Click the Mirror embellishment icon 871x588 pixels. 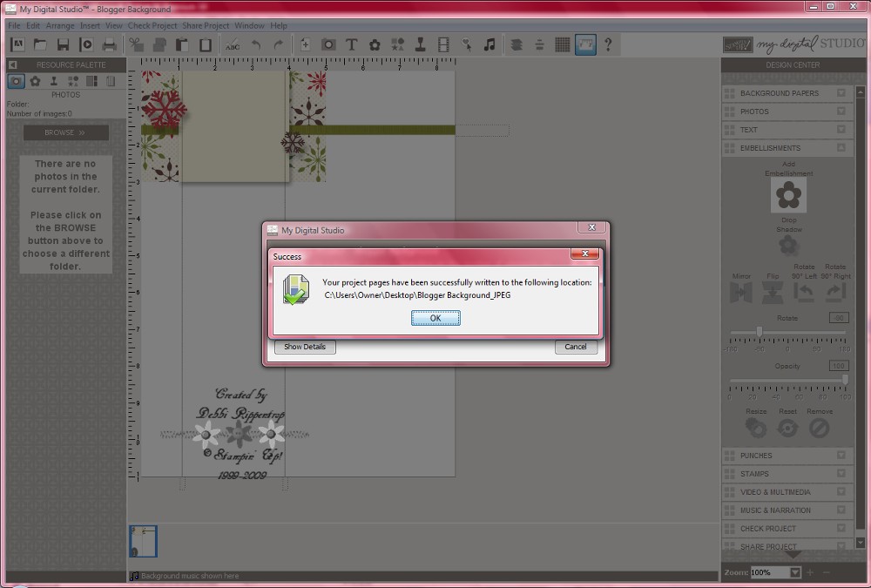(741, 293)
